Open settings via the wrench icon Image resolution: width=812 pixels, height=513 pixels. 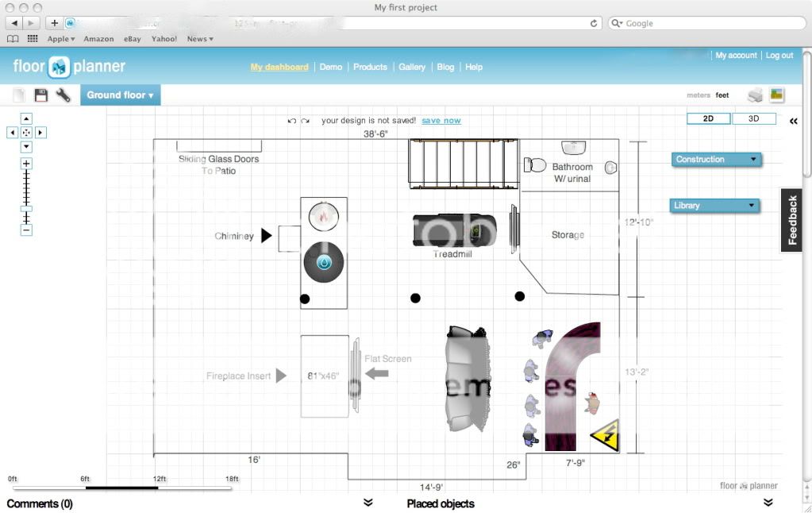coord(63,95)
